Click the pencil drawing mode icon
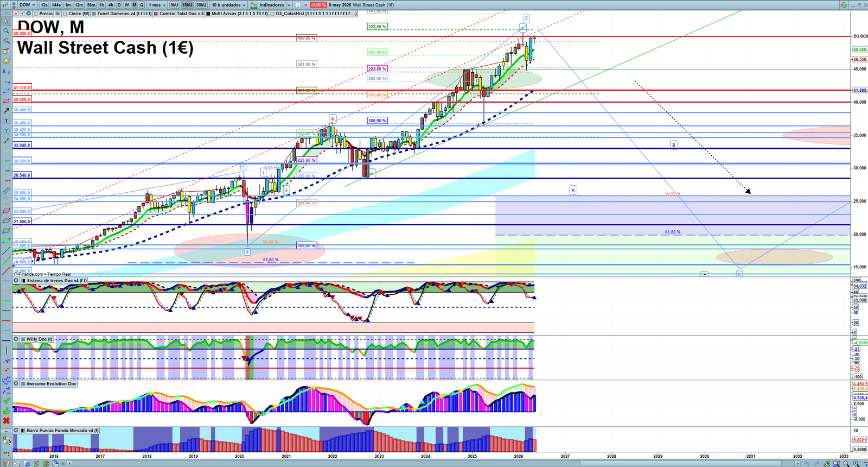This screenshot has width=868, height=467. coord(7,463)
